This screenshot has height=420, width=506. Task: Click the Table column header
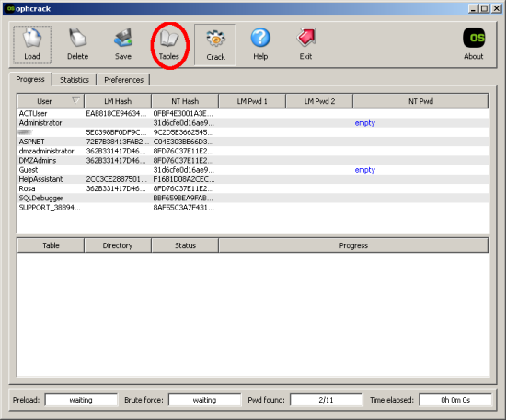(51, 245)
